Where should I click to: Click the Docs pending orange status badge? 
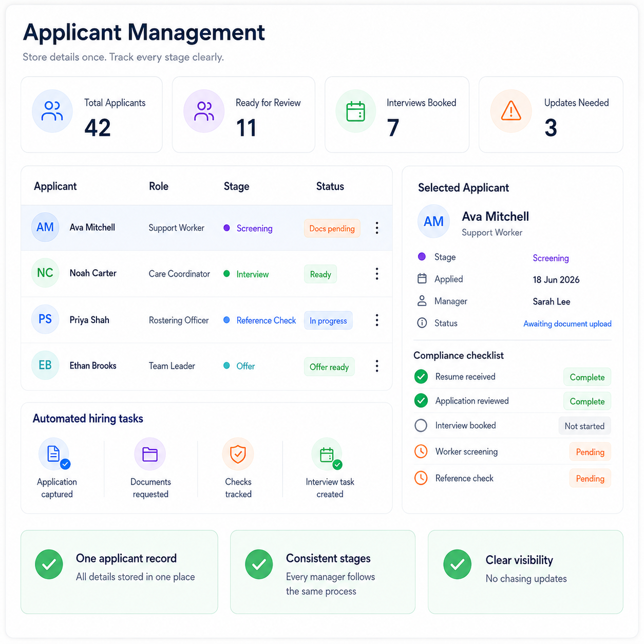[x=332, y=229]
